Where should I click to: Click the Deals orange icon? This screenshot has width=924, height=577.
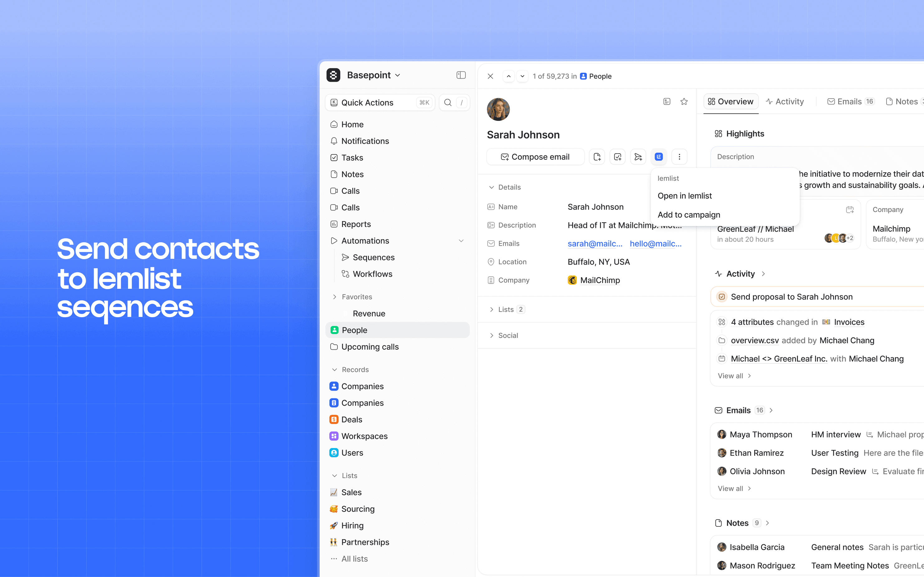(x=334, y=420)
